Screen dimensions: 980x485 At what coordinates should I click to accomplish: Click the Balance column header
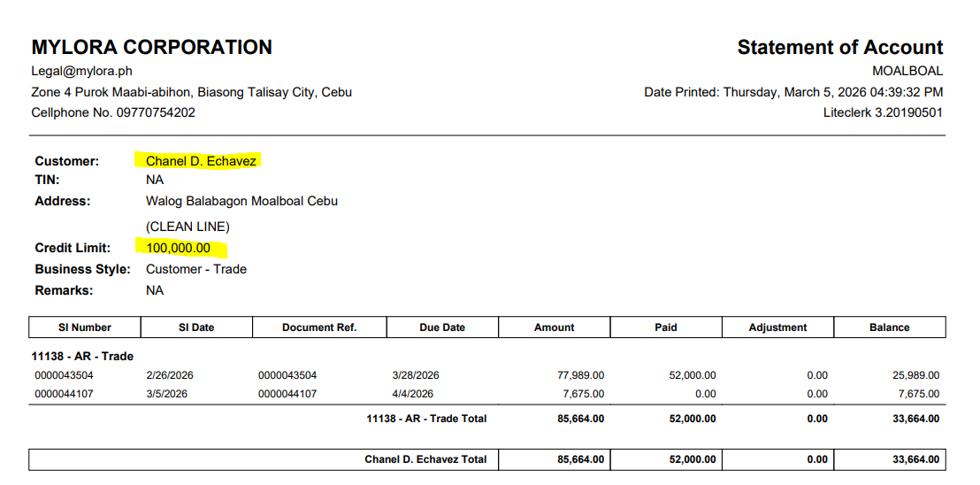pos(889,327)
